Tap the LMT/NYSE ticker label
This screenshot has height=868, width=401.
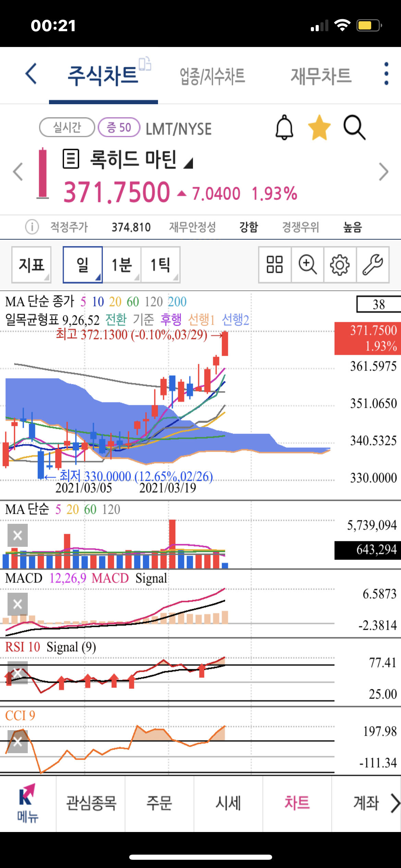179,129
